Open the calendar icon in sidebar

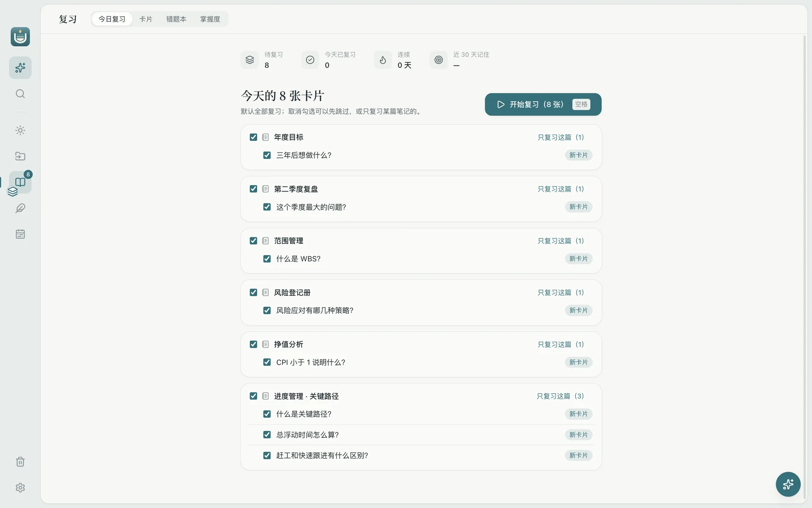click(20, 234)
